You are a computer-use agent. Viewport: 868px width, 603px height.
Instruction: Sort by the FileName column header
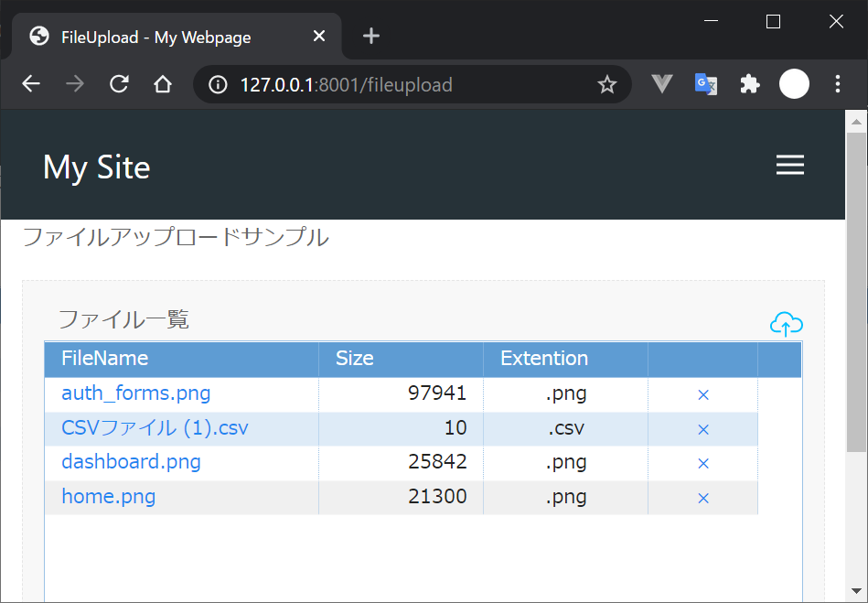182,359
